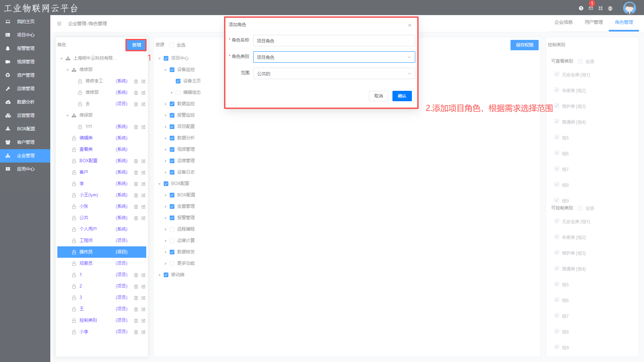Edit the 小张 role via pencil icon
644x362 pixels.
[144, 207]
